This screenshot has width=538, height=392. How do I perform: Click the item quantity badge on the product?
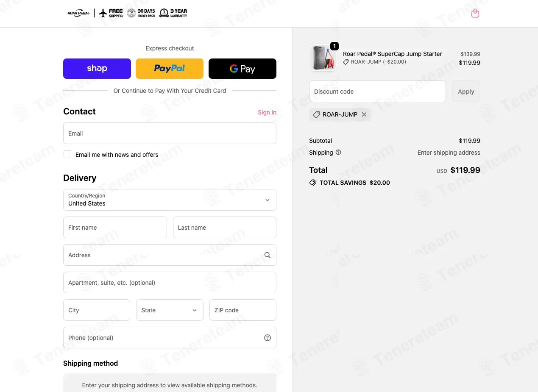point(335,46)
